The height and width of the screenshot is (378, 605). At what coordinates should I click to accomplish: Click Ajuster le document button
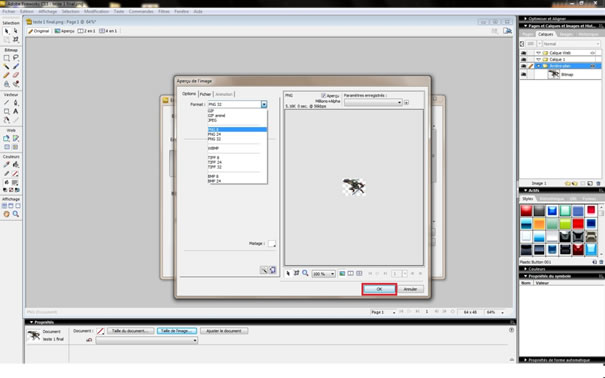click(224, 331)
